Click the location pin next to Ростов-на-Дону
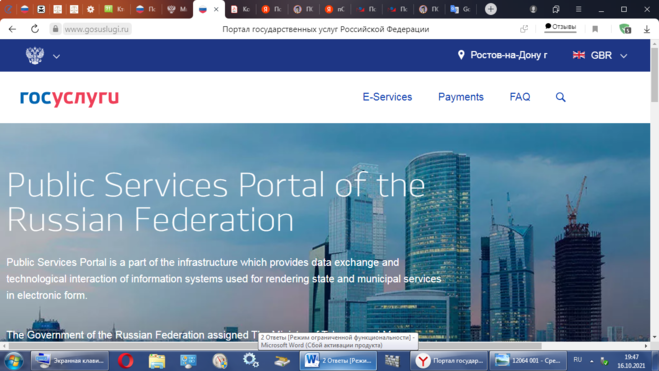 461,55
